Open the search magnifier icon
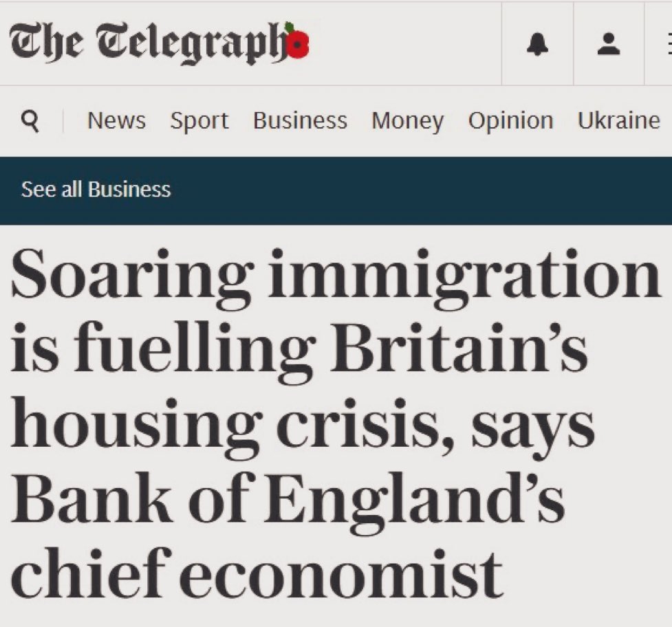This screenshot has height=627, width=672. tap(30, 121)
